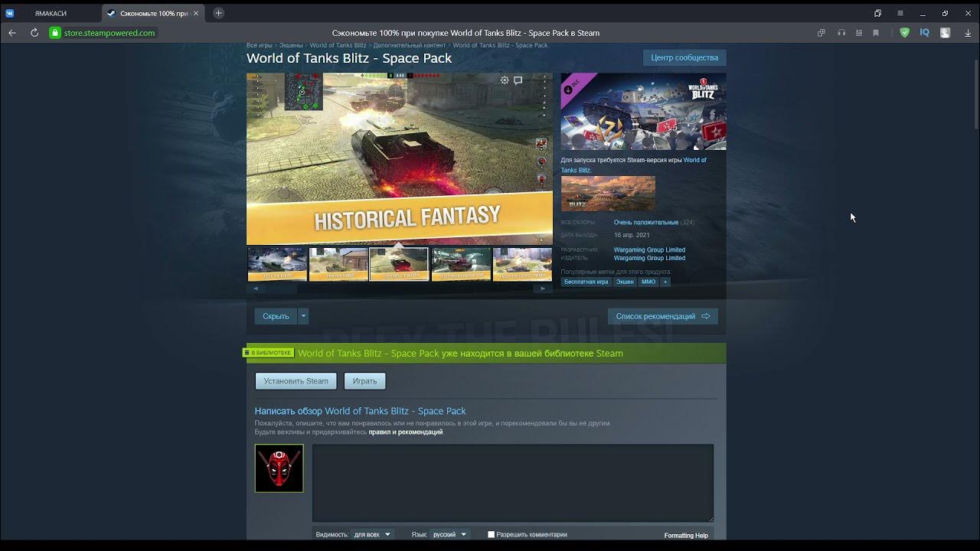
Task: Open World of Tanks Blitz breadcrumb
Action: coord(338,45)
